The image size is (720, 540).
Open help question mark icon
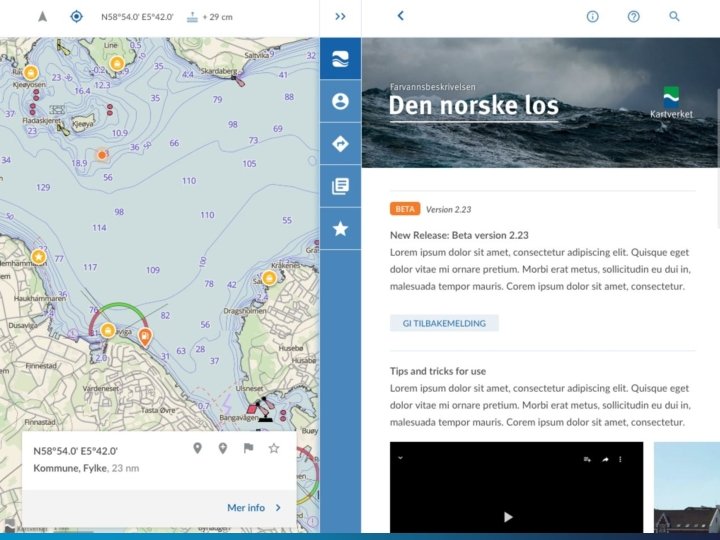click(633, 17)
